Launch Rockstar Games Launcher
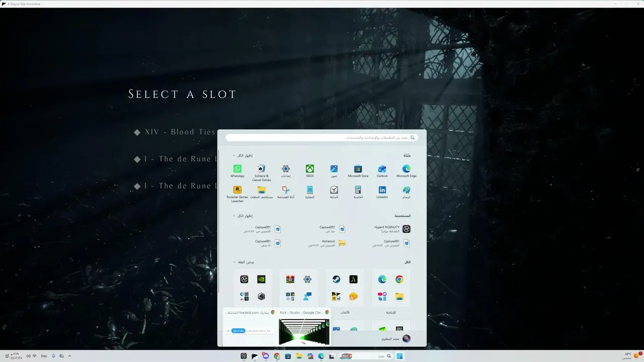Viewport: 644px width, 362px height. (x=237, y=194)
